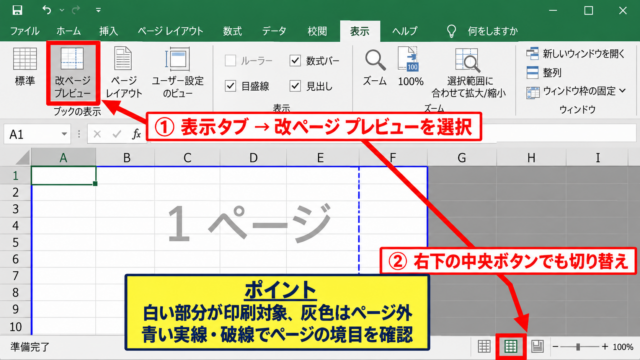Select column G header
Screen dimensions: 640x360
click(x=462, y=158)
